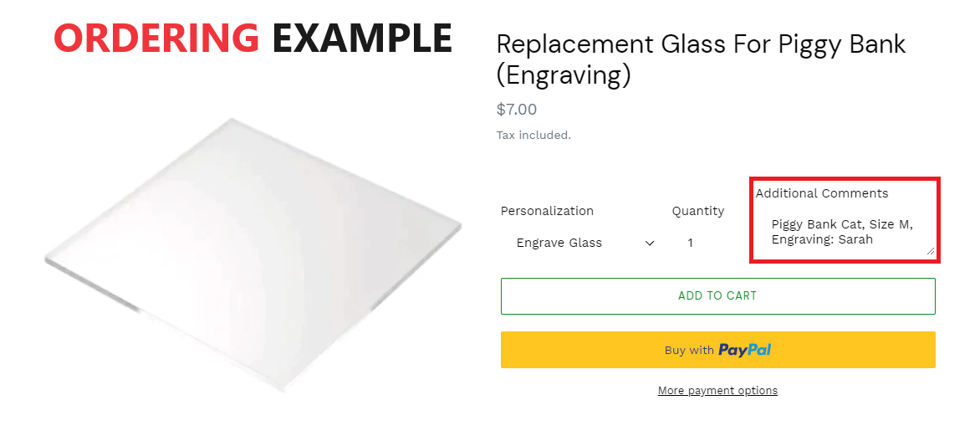Click the red ORDERING heading word
This screenshot has height=431, width=980.
tap(156, 38)
